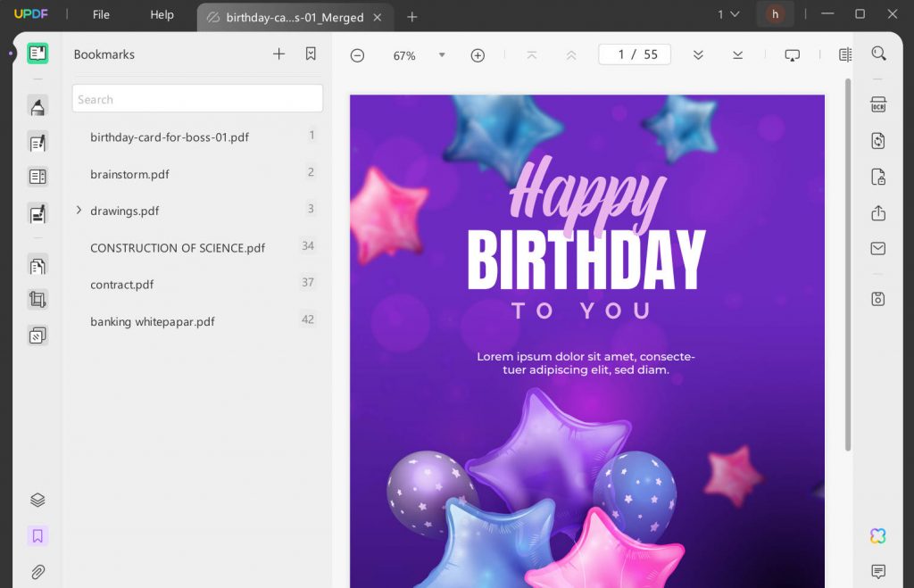Send the PDF by email icon

point(878,249)
